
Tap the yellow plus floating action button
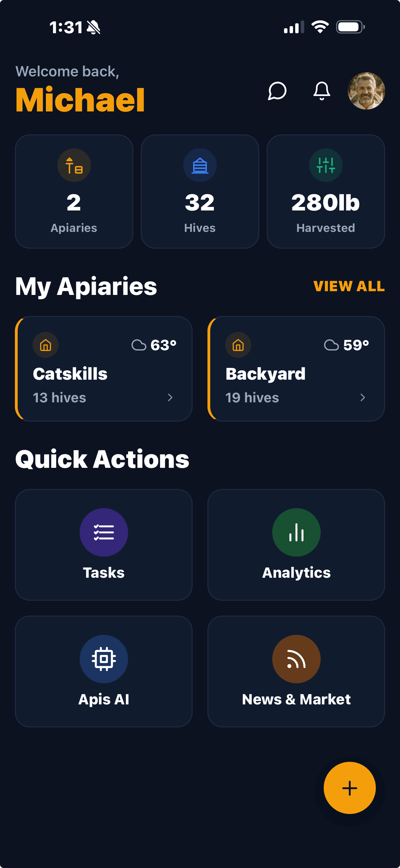coord(349,788)
